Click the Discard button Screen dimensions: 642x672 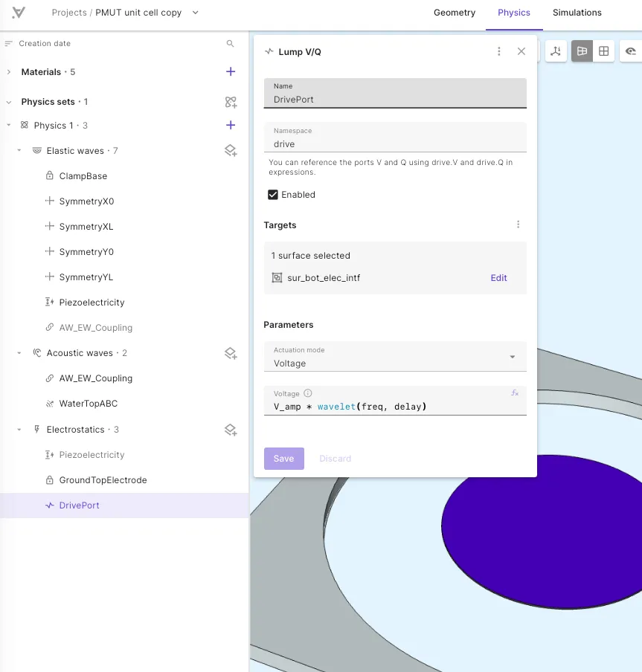335,459
